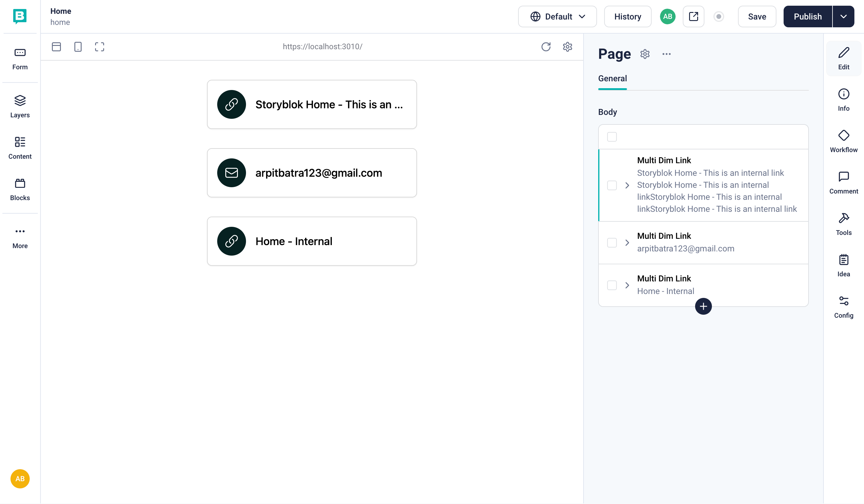Expand the Home - Internal Multi Dim Link
The height and width of the screenshot is (504, 864).
(x=627, y=285)
